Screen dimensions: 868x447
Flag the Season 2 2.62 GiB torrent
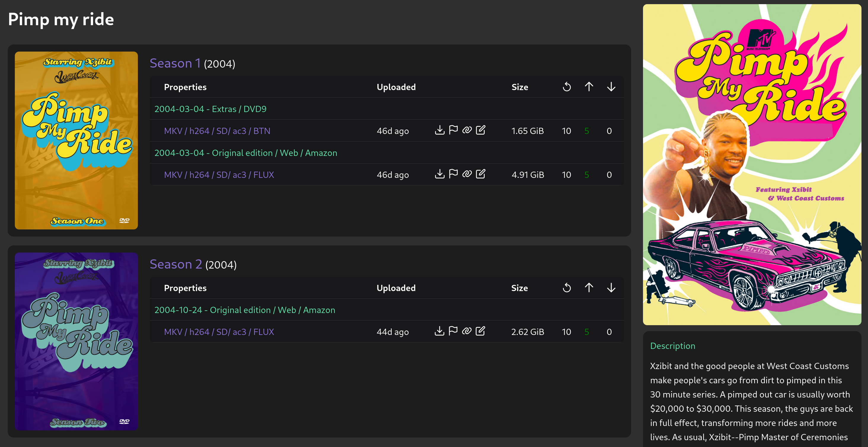[x=453, y=331]
